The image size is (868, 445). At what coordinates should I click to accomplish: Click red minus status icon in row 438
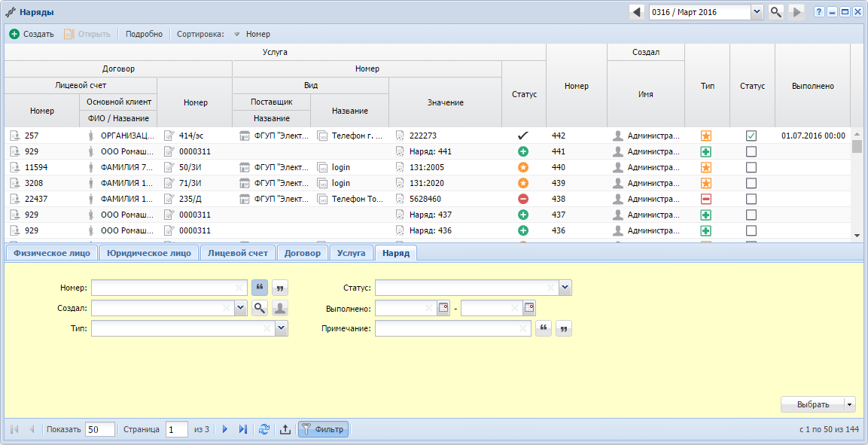[522, 200]
